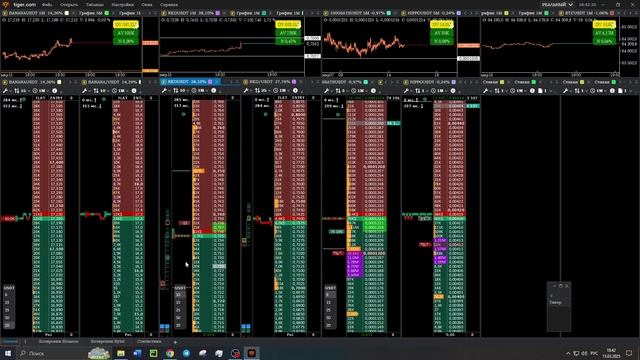Select 25 USDT volume in BANANAUSDT order book
640x360 pixels.
7,310
